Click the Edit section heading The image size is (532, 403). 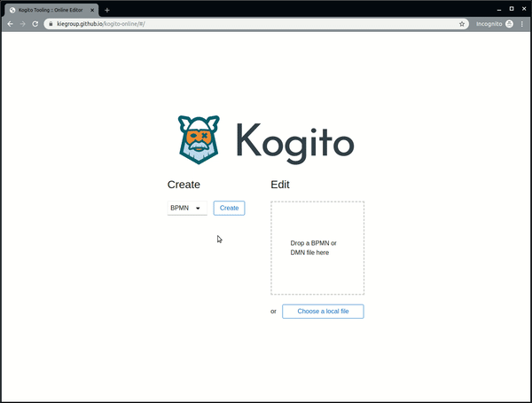(x=280, y=185)
